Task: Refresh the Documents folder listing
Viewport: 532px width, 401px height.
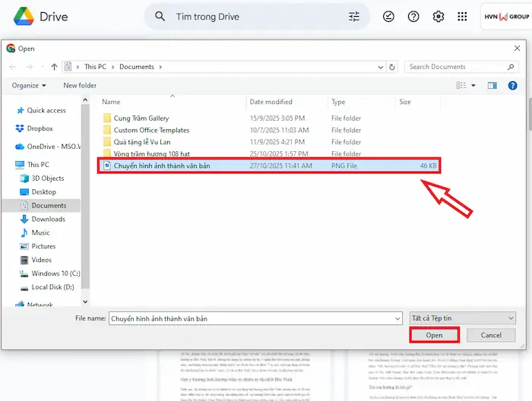Action: pyautogui.click(x=391, y=67)
